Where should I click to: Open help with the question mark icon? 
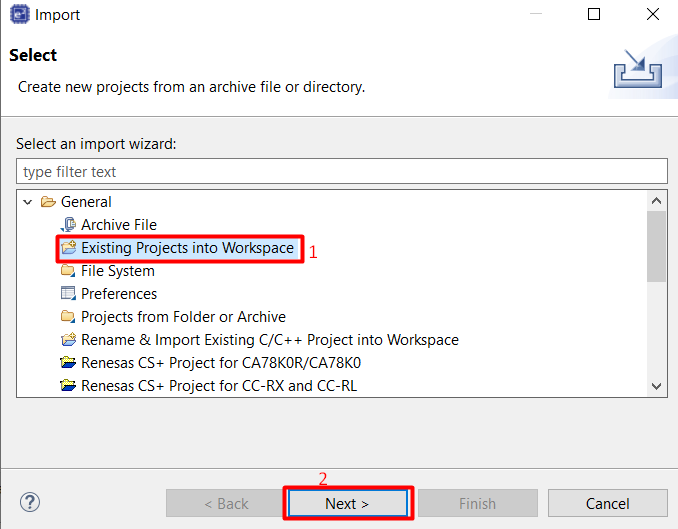[30, 503]
